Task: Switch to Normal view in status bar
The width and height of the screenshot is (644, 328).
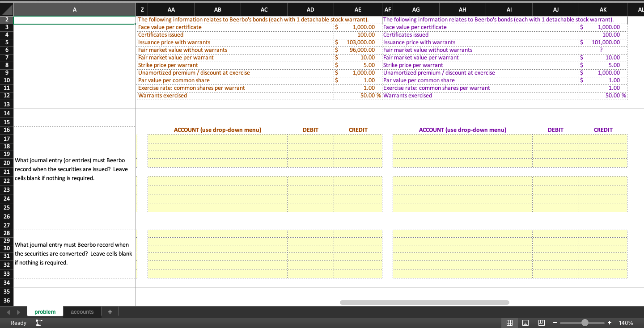Action: coord(509,323)
